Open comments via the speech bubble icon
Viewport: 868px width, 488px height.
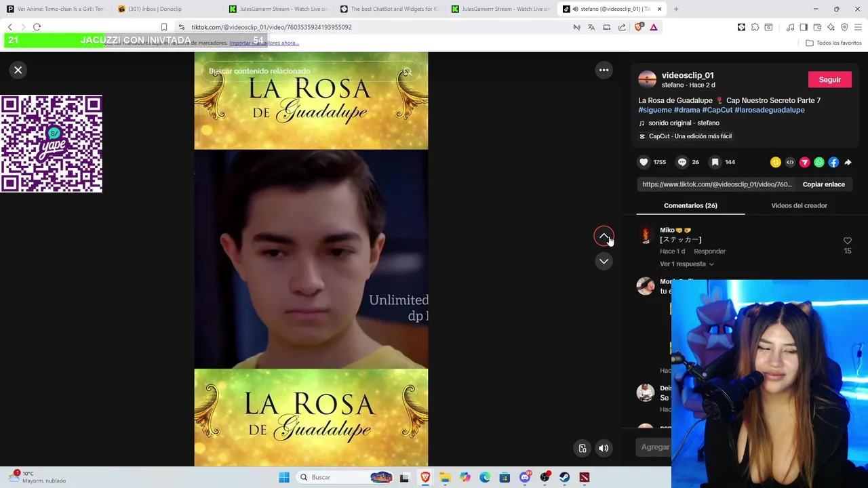[x=682, y=162]
